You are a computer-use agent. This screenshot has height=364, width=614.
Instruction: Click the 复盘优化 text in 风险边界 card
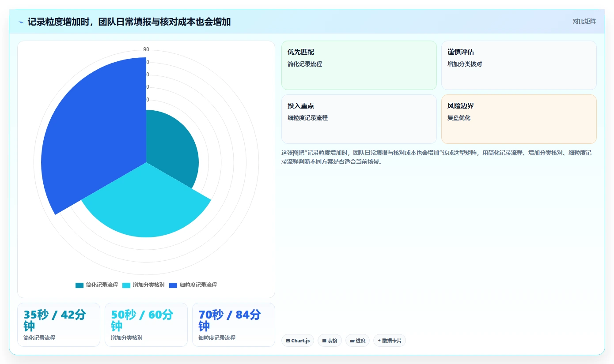pos(459,118)
